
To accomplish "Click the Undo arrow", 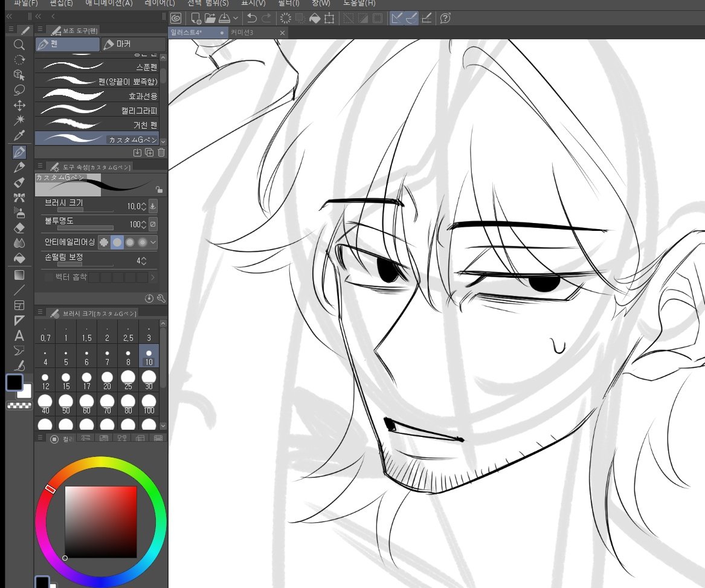I will click(x=252, y=18).
